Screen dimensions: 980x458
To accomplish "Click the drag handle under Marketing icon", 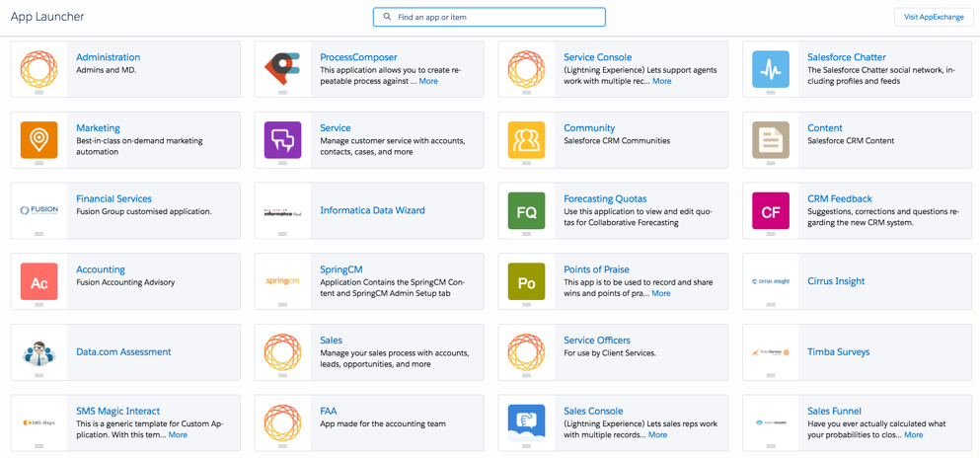I will [x=38, y=163].
